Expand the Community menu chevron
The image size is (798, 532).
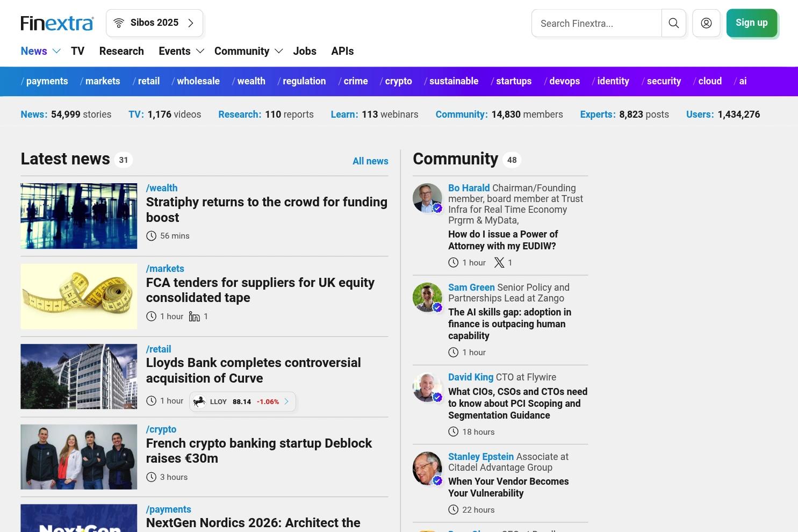click(278, 51)
